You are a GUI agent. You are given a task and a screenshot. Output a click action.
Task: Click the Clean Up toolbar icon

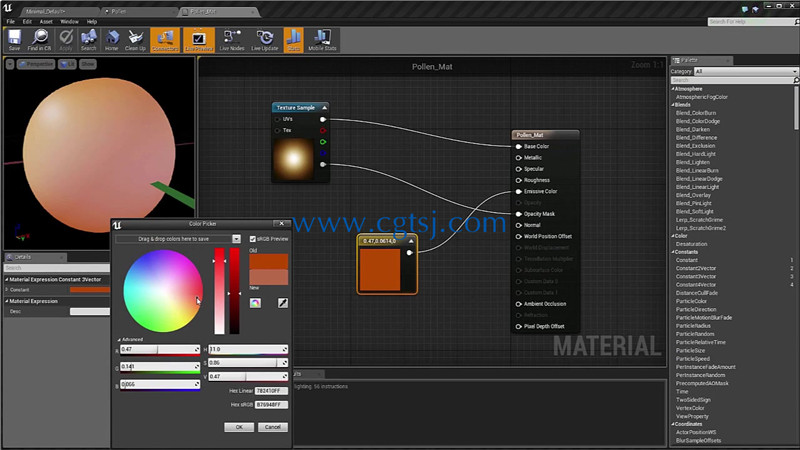pos(135,40)
